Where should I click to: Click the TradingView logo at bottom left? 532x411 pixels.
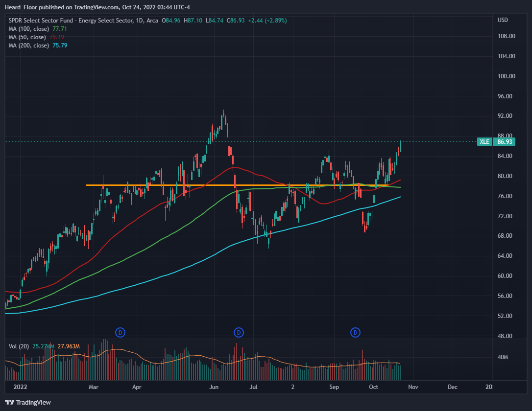click(28, 402)
